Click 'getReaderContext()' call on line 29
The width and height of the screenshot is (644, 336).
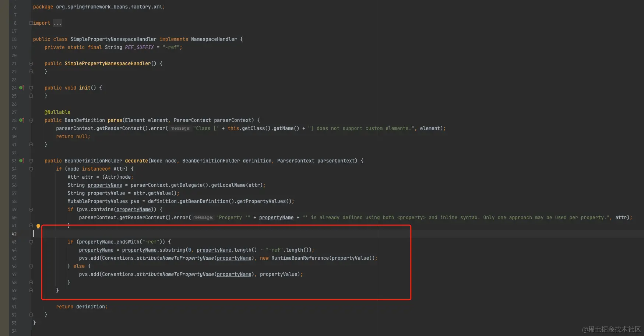[122, 128]
